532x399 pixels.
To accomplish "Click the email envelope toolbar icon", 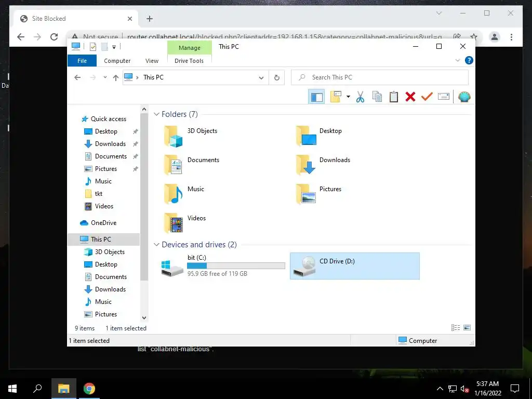I will 444,97.
